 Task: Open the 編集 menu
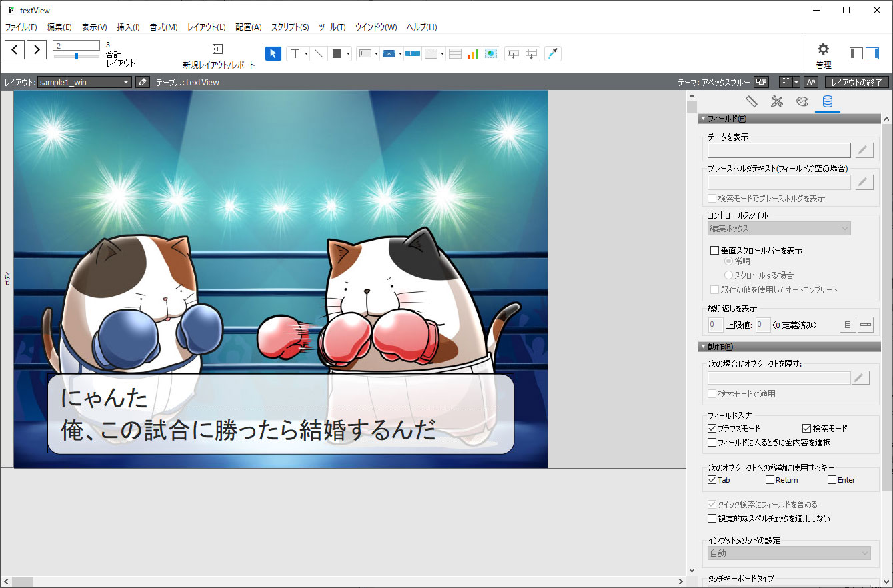(59, 27)
